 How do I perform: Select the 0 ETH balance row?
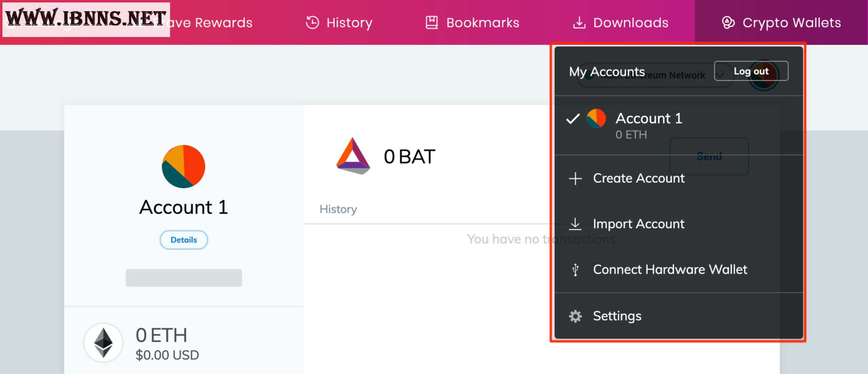[184, 343]
